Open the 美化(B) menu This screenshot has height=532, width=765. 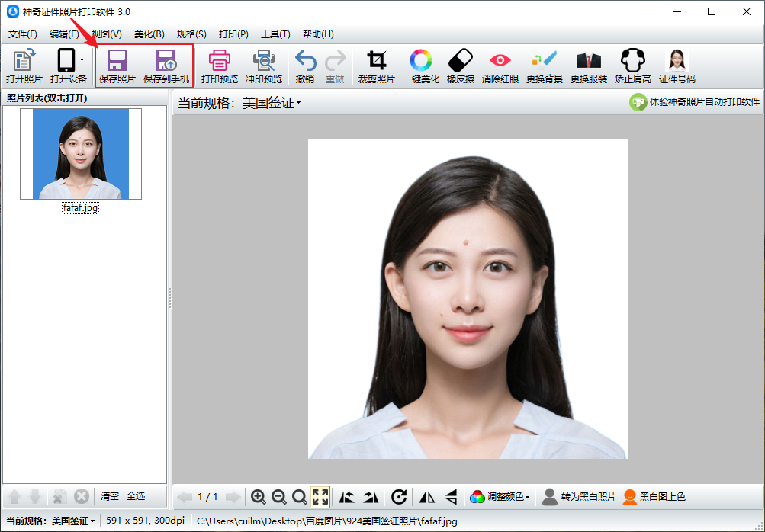click(x=149, y=34)
